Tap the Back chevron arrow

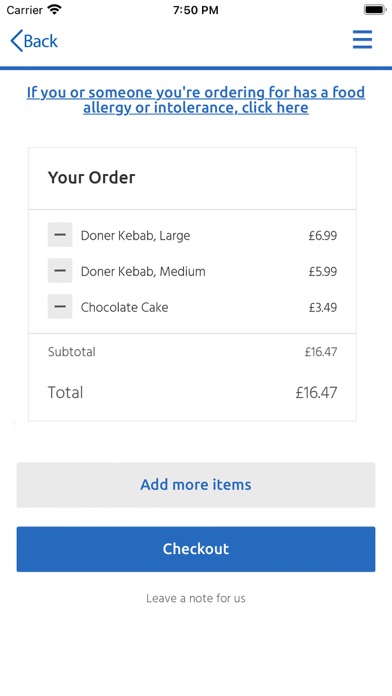click(x=16, y=41)
